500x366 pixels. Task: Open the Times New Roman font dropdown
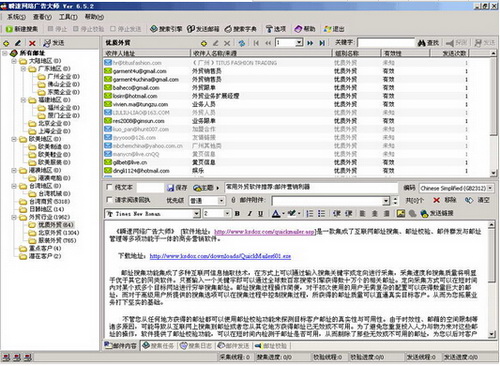click(197, 213)
